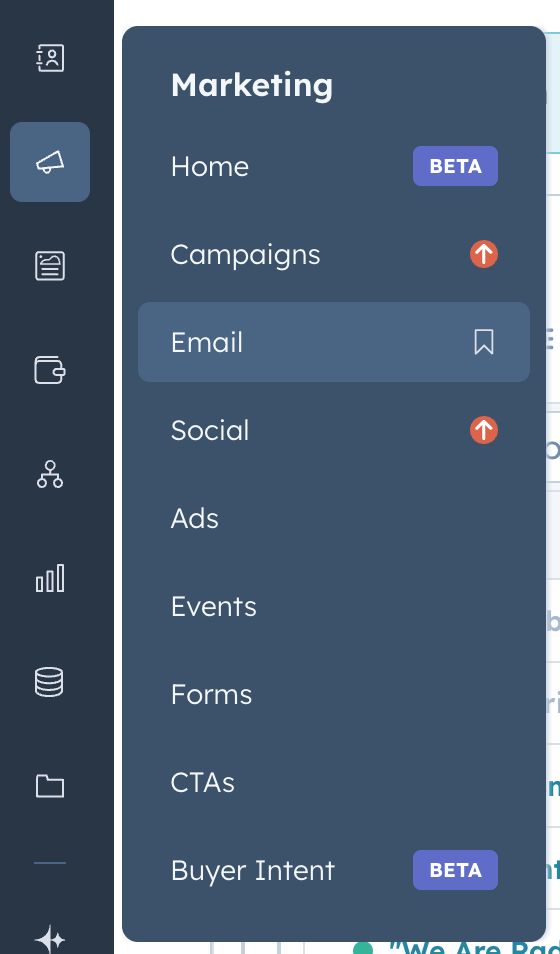Click the upgrade arrow beside Social
This screenshot has height=954, width=560.
pos(484,430)
